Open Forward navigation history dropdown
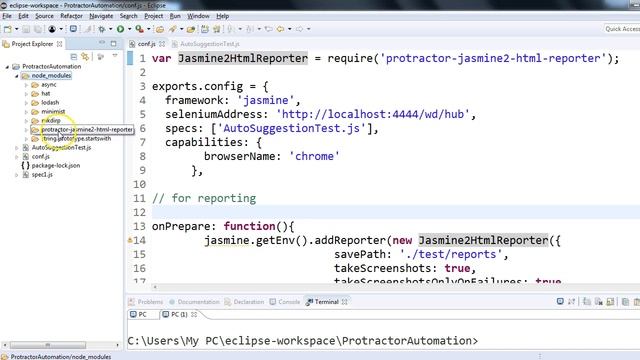This screenshot has width=640, height=360. (309, 29)
